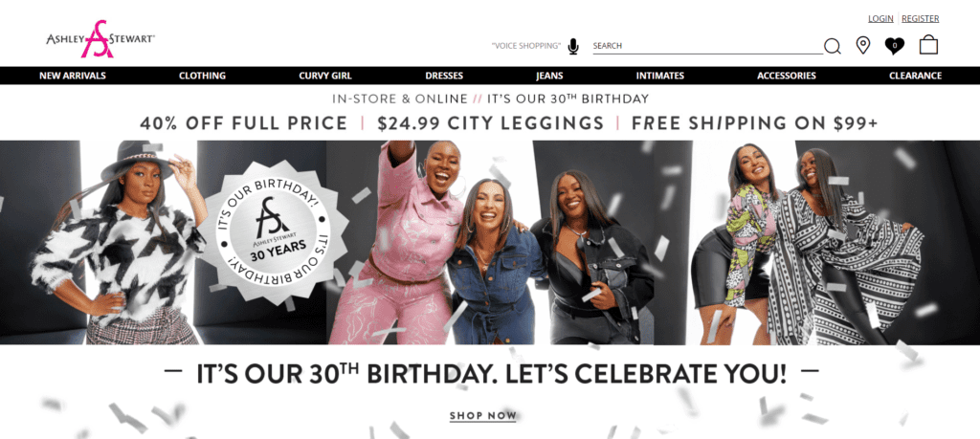Open the store locator pin icon
980x439 pixels.
pyautogui.click(x=863, y=46)
